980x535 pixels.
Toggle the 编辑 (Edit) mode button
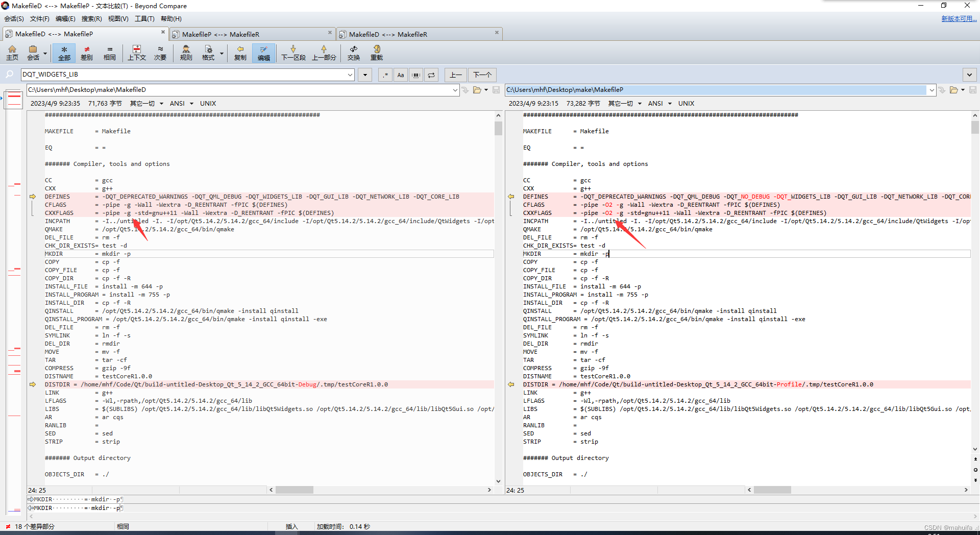point(264,53)
